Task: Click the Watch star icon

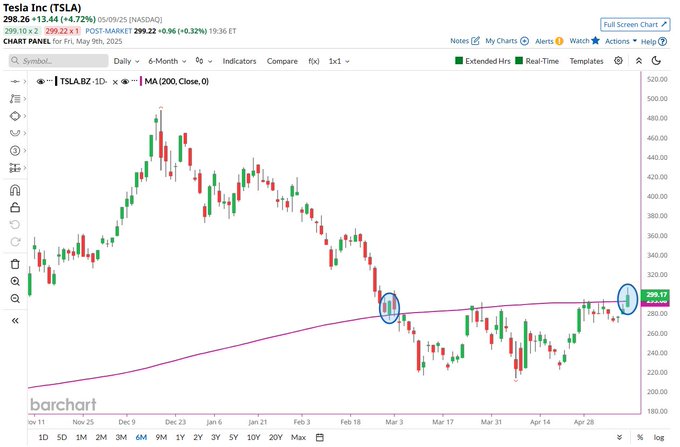Action: coord(595,40)
